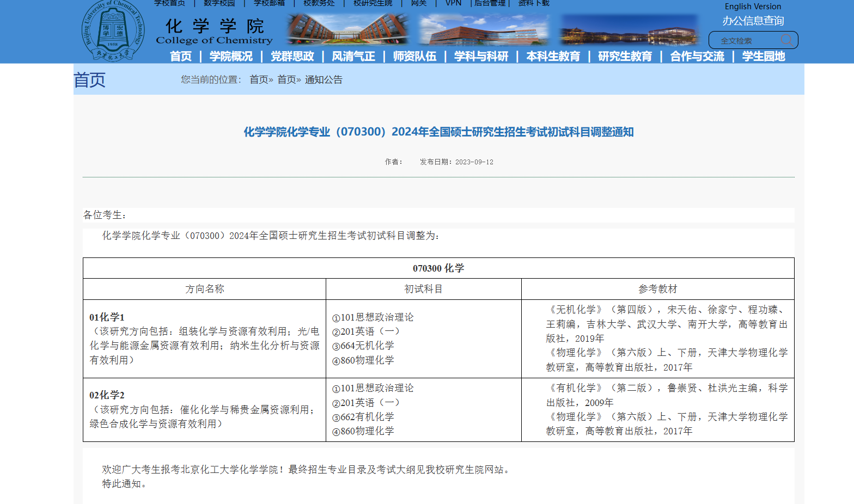This screenshot has width=854, height=504.
Task: Open the 校研究生院 top link
Action: (373, 3)
